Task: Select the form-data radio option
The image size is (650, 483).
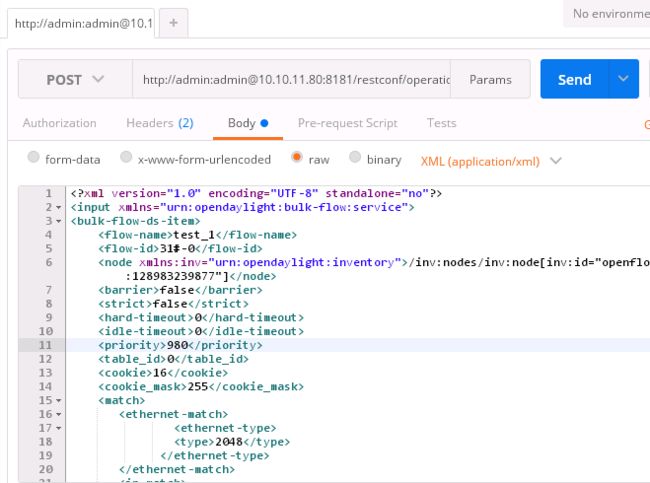Action: click(33, 157)
